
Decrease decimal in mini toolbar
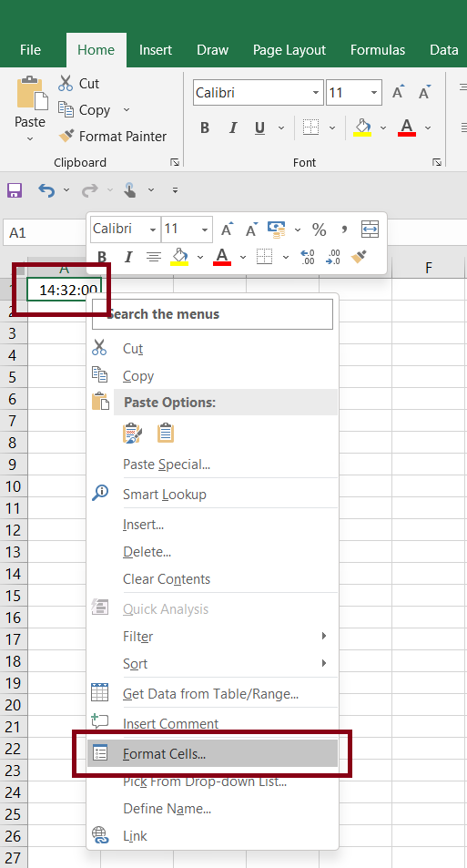coord(334,257)
